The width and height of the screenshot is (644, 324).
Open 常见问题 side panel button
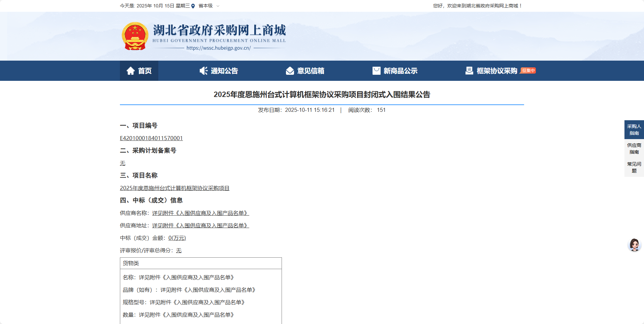pyautogui.click(x=634, y=167)
